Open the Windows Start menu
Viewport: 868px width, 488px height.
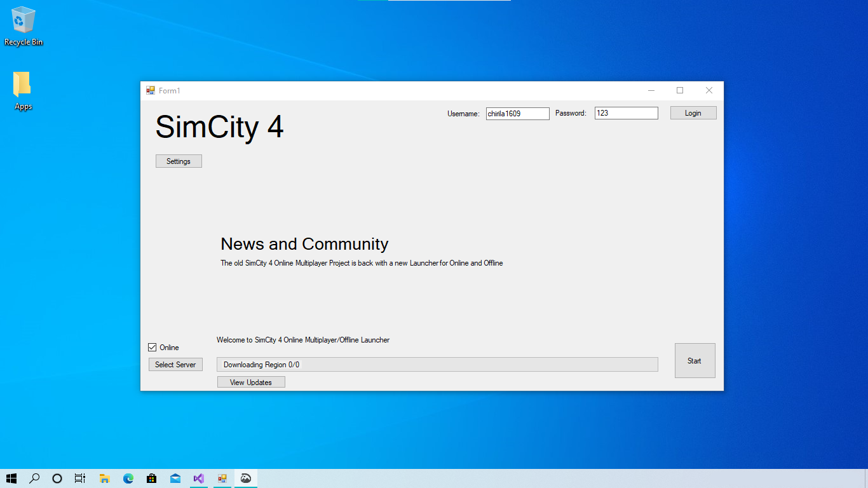click(x=11, y=478)
